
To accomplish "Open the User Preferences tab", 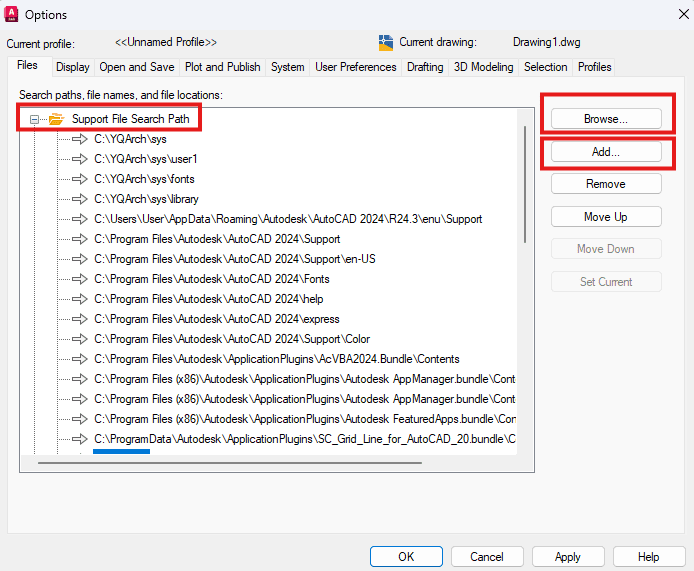I will pyautogui.click(x=356, y=67).
